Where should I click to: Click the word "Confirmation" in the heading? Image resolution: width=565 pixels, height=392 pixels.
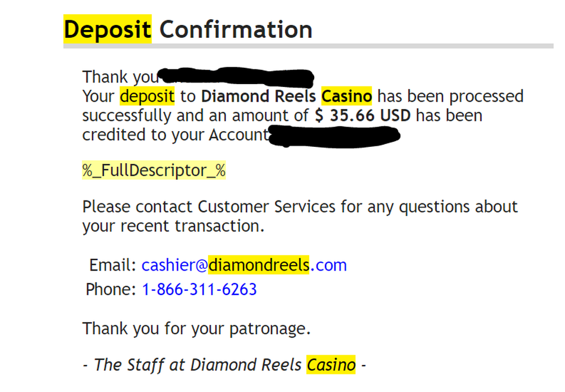point(236,29)
